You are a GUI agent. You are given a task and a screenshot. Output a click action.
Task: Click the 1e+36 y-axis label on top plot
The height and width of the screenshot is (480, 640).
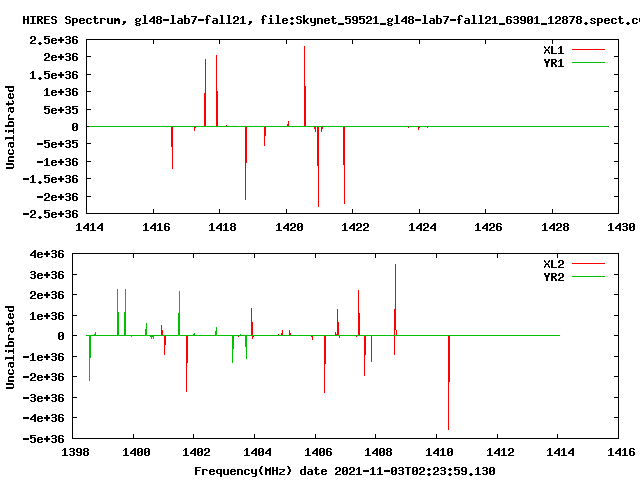[61, 92]
